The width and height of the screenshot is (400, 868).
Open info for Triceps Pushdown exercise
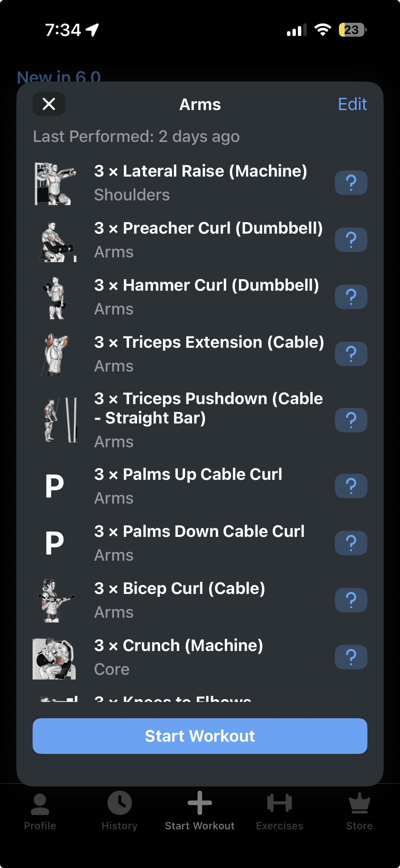click(351, 420)
